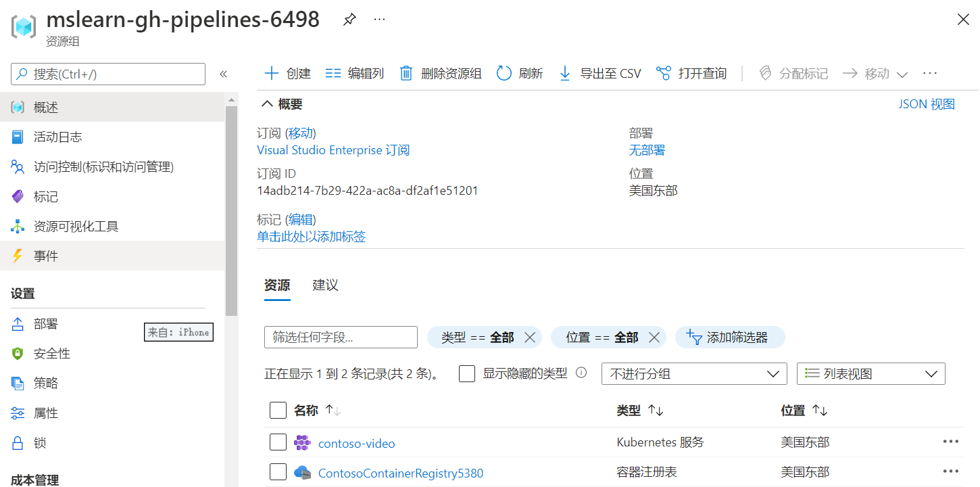Open 策略 sidebar item

[x=112, y=384]
